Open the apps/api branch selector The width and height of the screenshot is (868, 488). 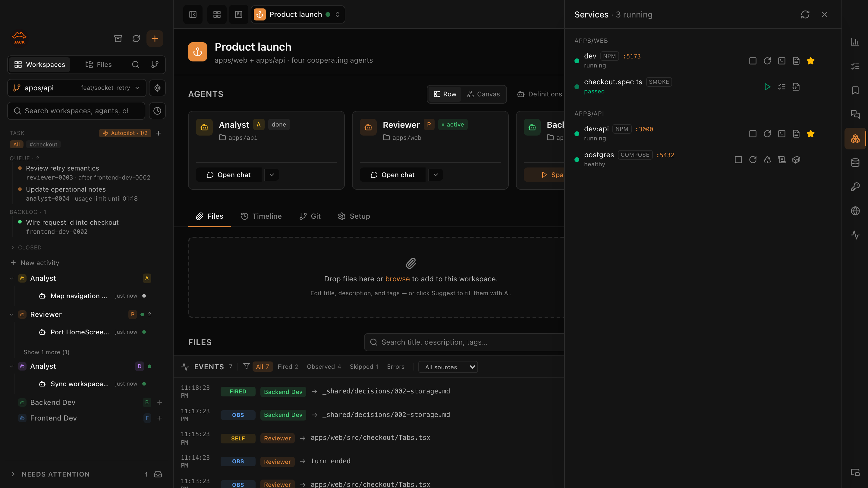(x=77, y=88)
